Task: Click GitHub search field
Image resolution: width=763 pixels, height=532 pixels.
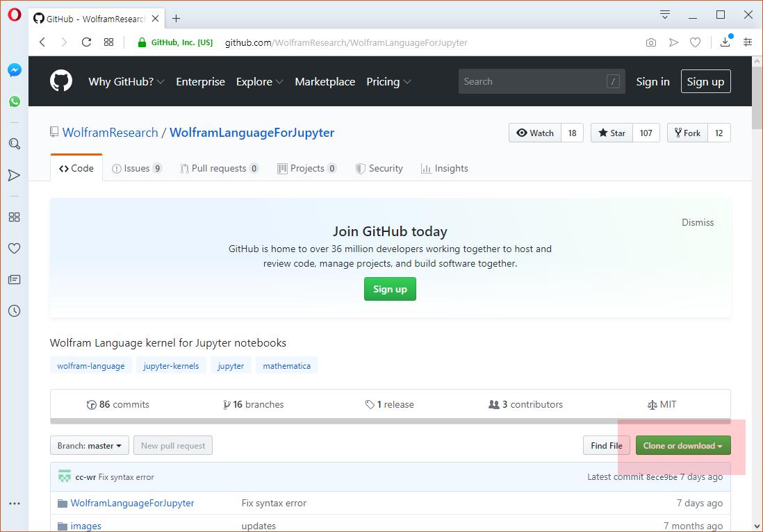Action: (541, 81)
